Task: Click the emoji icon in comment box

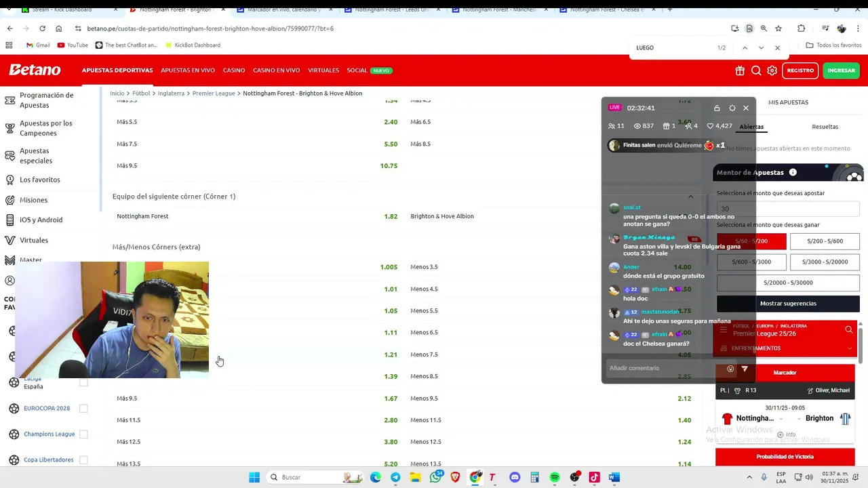Action: 730,369
